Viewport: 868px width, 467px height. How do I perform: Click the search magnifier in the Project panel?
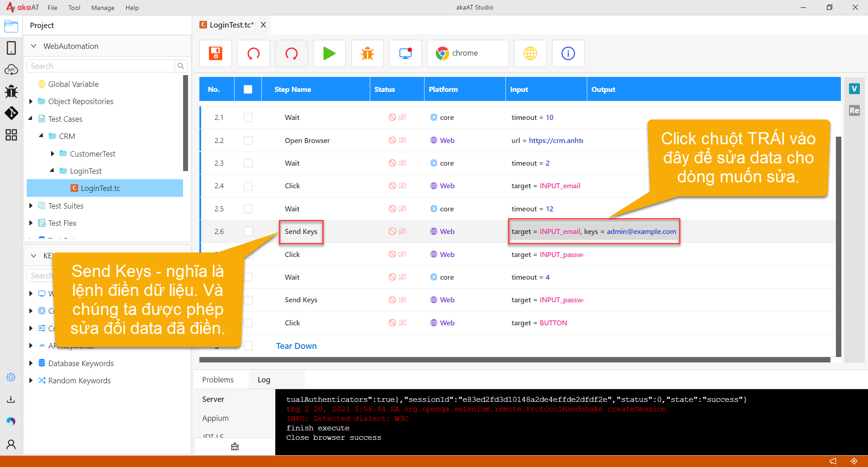pyautogui.click(x=181, y=66)
